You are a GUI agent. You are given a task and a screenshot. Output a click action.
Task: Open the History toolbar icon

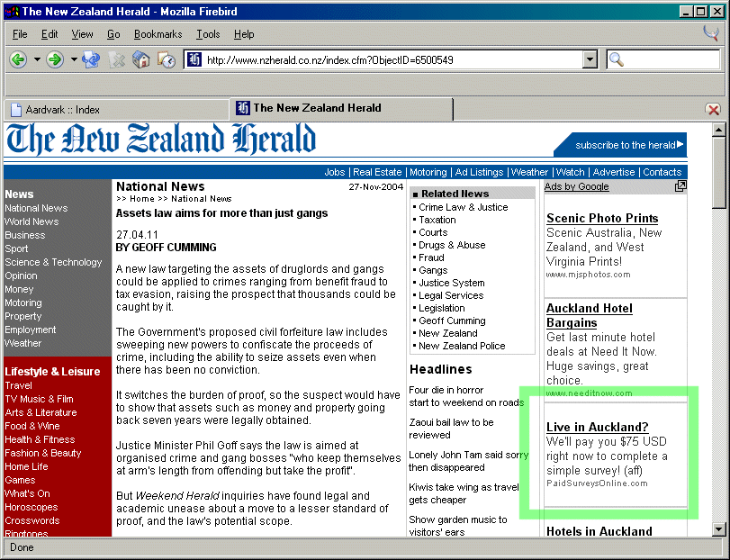click(167, 60)
